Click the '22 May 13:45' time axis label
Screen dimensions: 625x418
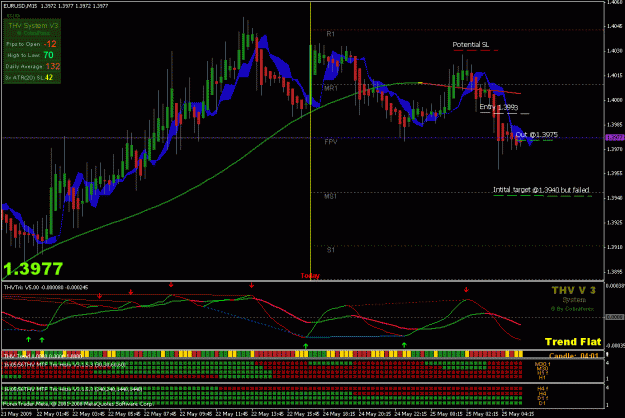267,414
